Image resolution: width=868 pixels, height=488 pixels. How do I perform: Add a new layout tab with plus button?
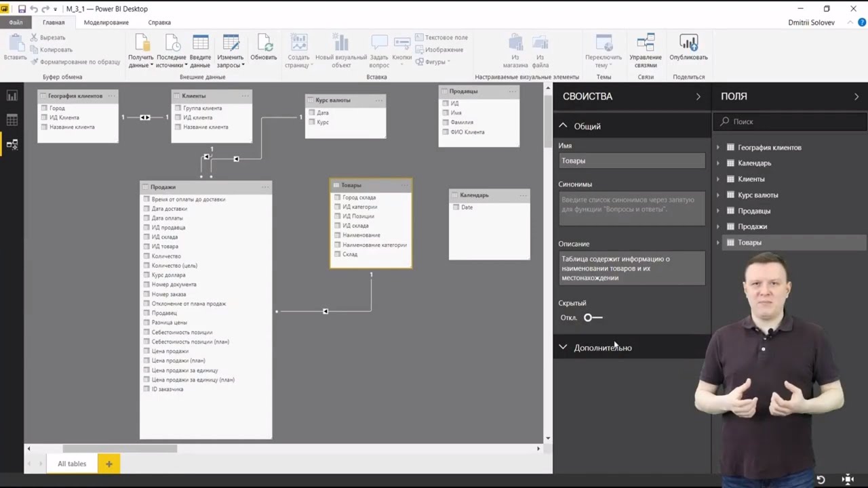coord(108,464)
